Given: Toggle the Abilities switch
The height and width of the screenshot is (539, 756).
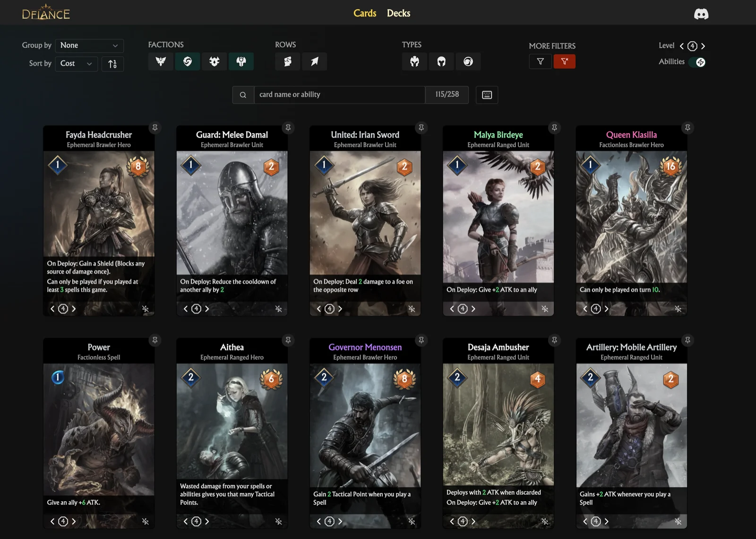Looking at the screenshot, I should [x=697, y=62].
